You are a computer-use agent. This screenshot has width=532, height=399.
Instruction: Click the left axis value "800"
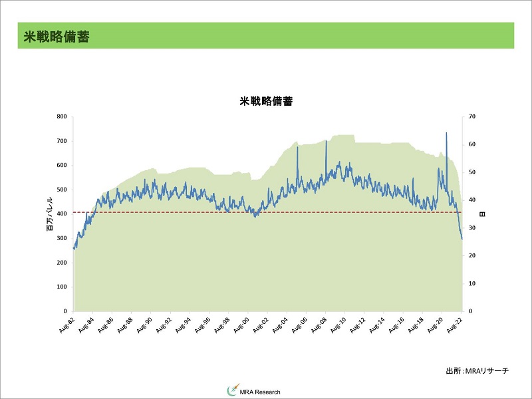[62, 116]
